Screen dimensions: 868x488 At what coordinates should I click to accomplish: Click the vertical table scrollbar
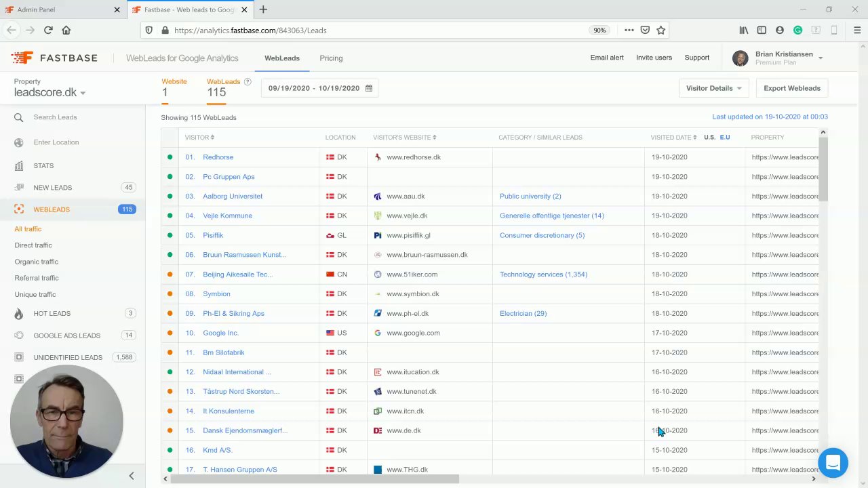pyautogui.click(x=823, y=169)
